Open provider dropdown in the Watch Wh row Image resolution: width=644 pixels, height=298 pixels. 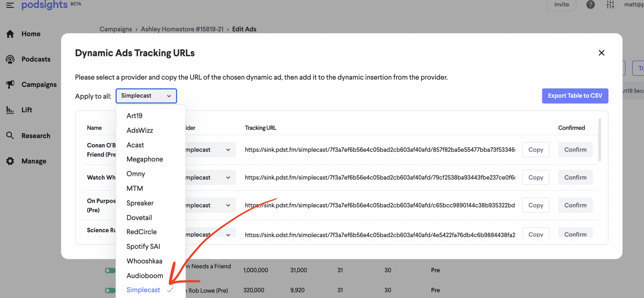pyautogui.click(x=210, y=178)
